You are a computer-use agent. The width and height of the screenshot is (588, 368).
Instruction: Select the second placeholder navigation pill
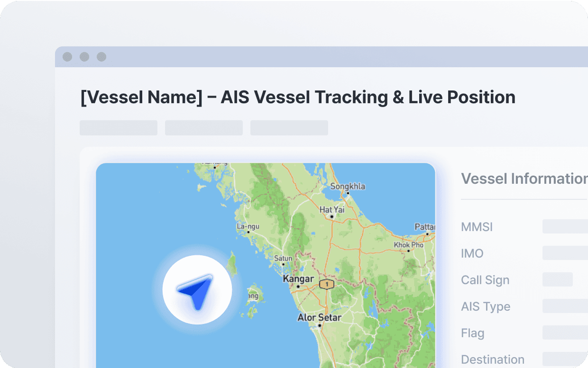(x=203, y=127)
